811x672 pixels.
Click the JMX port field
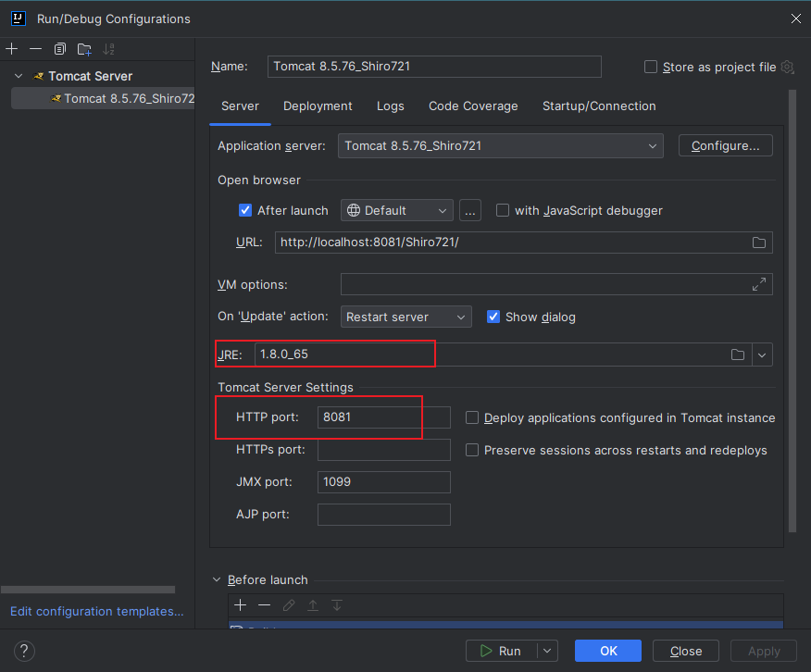click(384, 481)
